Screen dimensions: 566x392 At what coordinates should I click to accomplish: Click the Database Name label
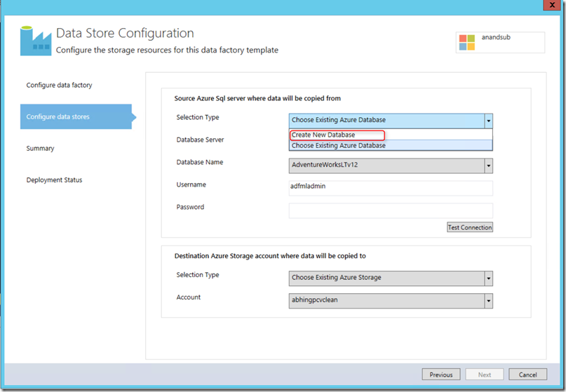200,162
